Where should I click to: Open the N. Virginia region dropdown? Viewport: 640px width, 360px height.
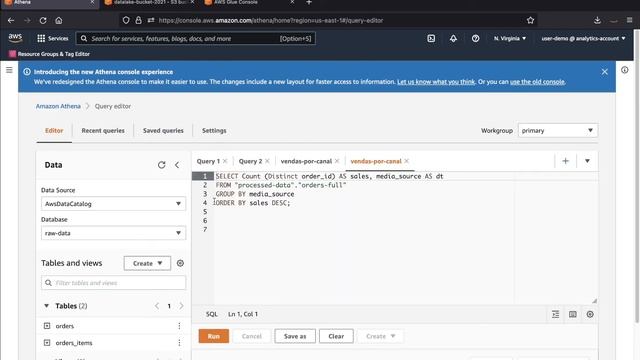tap(509, 38)
